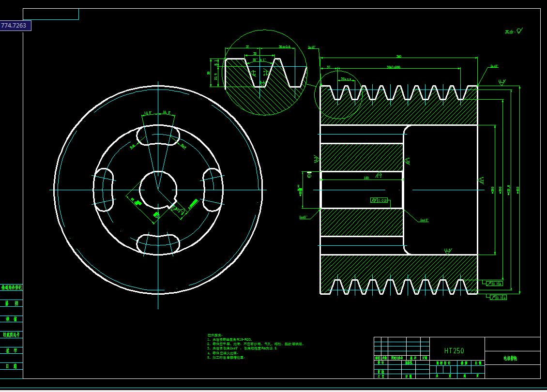Viewport: 547px width, 392px height.
Task: Click the right kidney-shaped slot in front view
Action: 213,190
